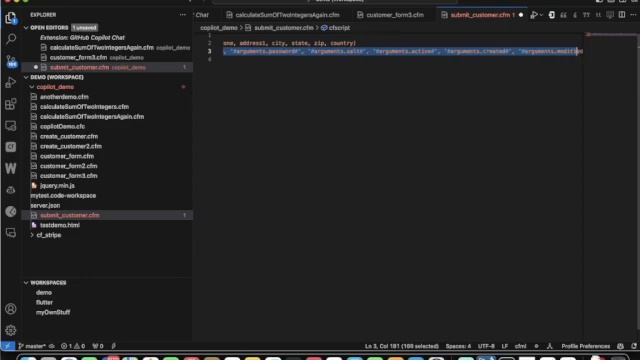The height and width of the screenshot is (360, 640).
Task: Open the Remote Explorer monitor icon
Action: click(11, 125)
